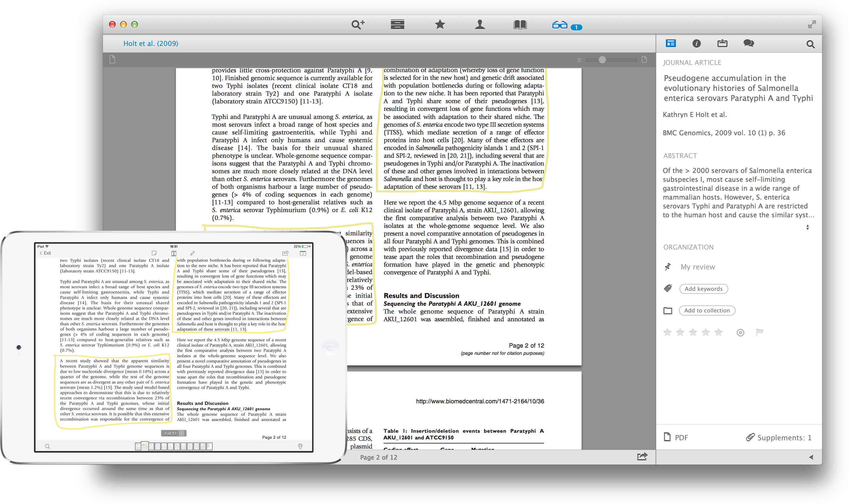The height and width of the screenshot is (504, 849).
Task: Tap Exit on the iPad reader
Action: [45, 253]
